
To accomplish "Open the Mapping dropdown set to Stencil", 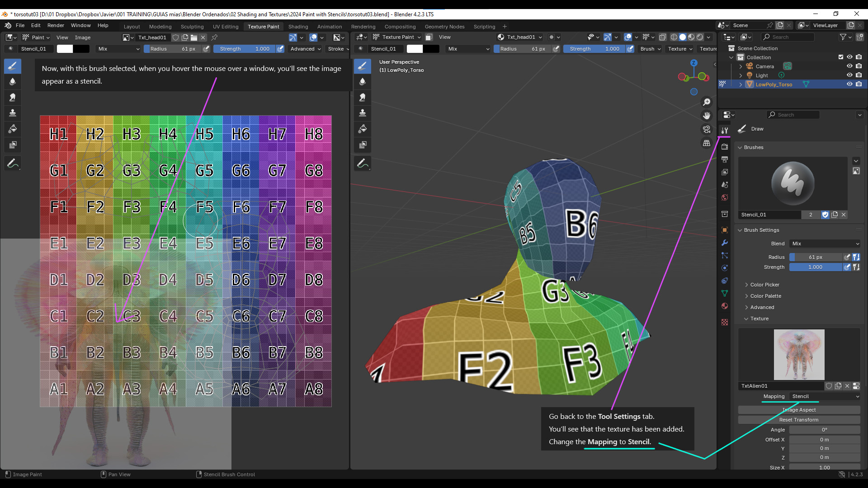I will [x=825, y=396].
